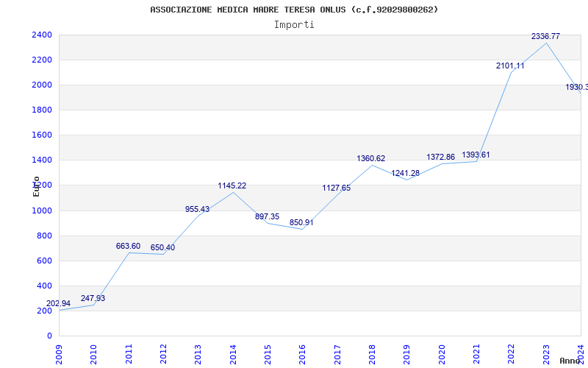Screen dimensions: 588x368
Task: Select the 1372.86 data label
Action: pos(440,157)
